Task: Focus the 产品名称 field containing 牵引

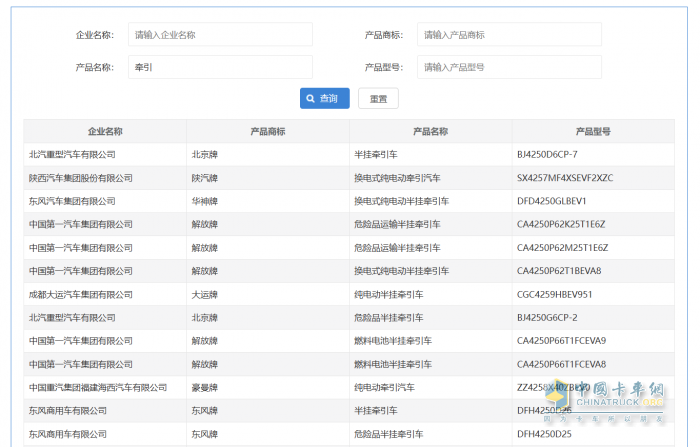Action: pos(220,67)
